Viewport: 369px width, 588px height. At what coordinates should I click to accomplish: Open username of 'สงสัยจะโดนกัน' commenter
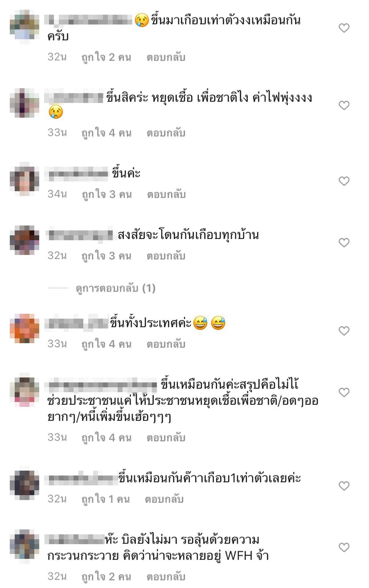pos(80,234)
